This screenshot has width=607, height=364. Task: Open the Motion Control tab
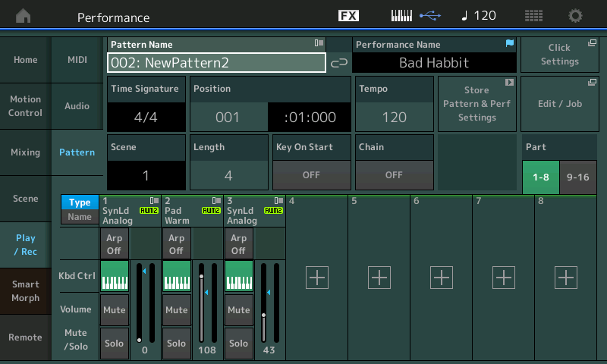25,106
